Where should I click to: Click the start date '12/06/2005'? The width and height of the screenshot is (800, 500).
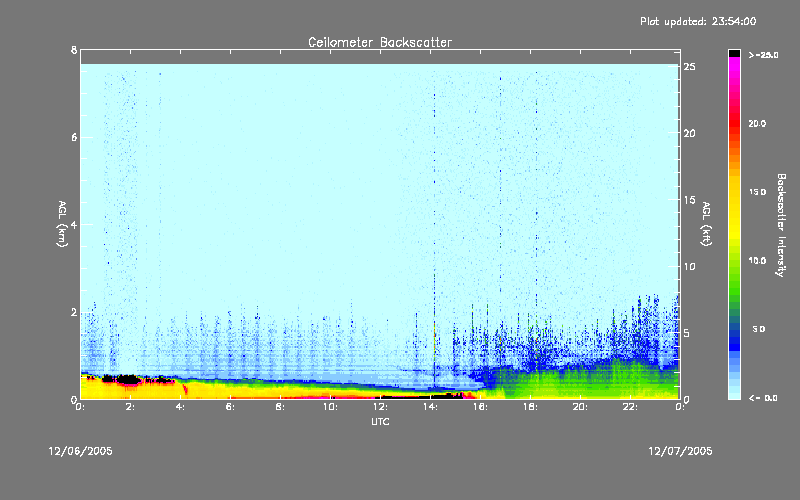[81, 451]
